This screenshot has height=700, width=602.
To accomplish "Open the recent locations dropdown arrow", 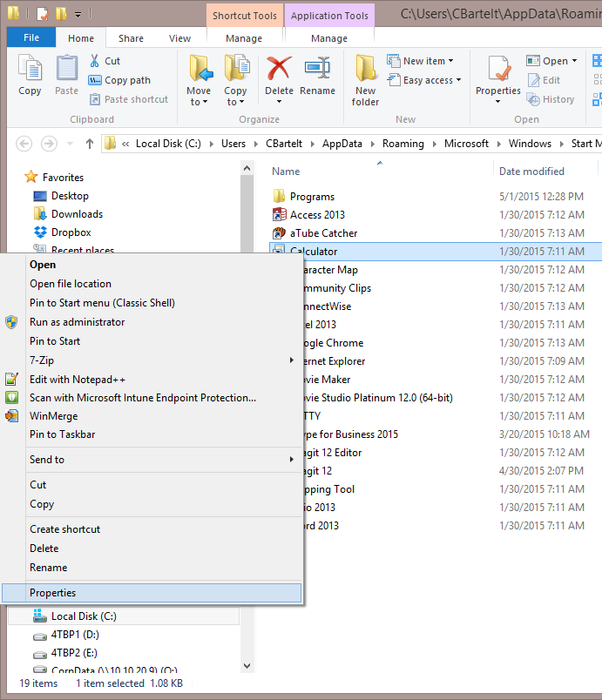I will pyautogui.click(x=70, y=144).
